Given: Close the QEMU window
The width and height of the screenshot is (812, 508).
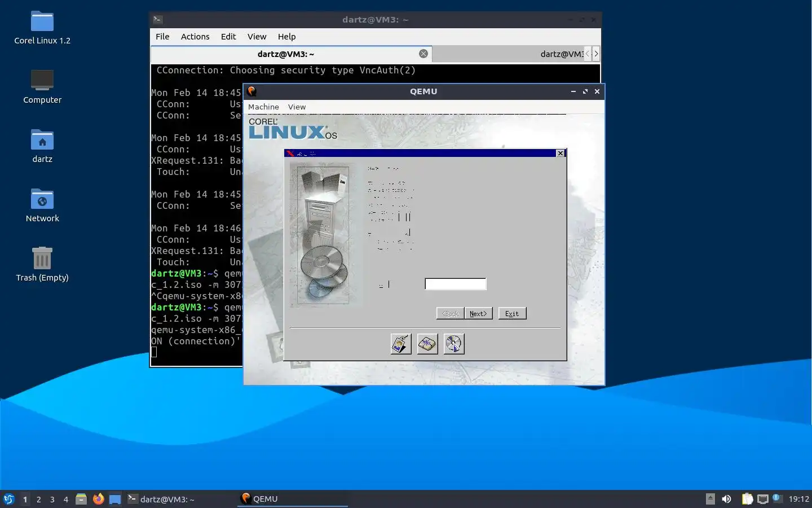Looking at the screenshot, I should pos(597,91).
